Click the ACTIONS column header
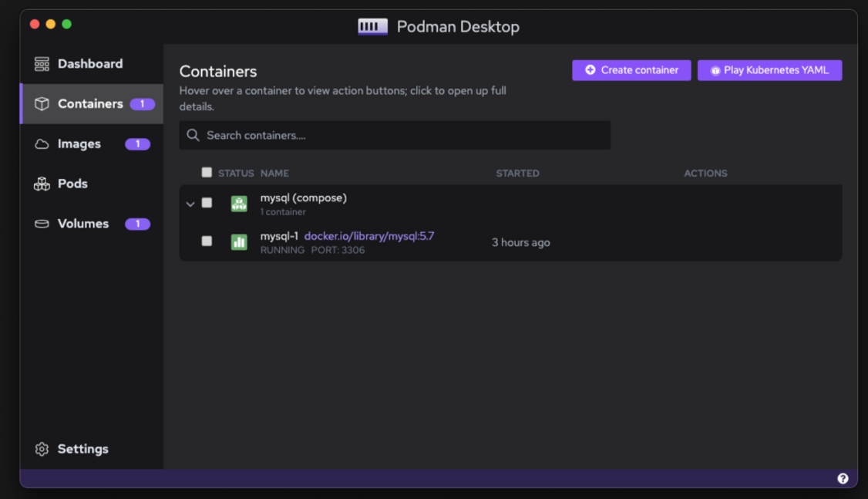Screen dimensions: 868x499 705,174
